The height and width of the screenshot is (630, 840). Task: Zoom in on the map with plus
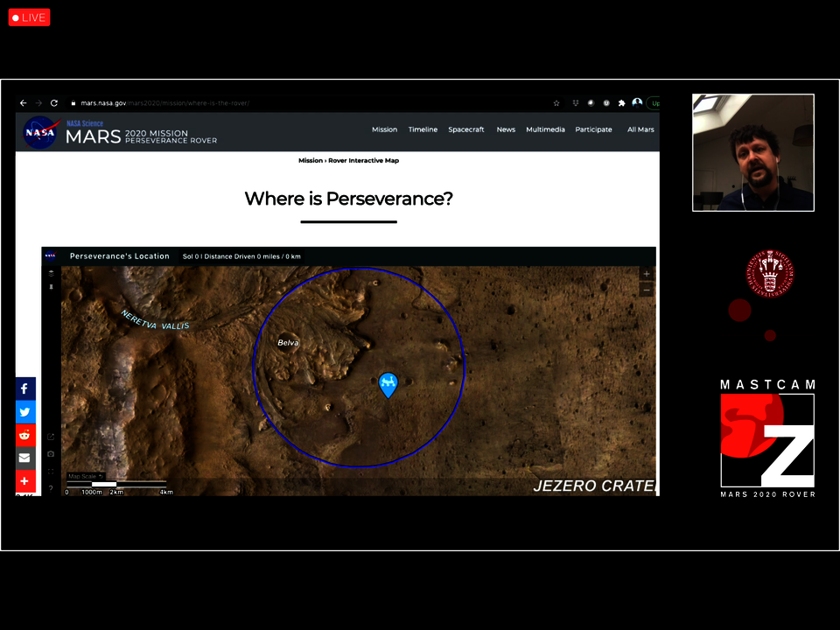[x=647, y=274]
